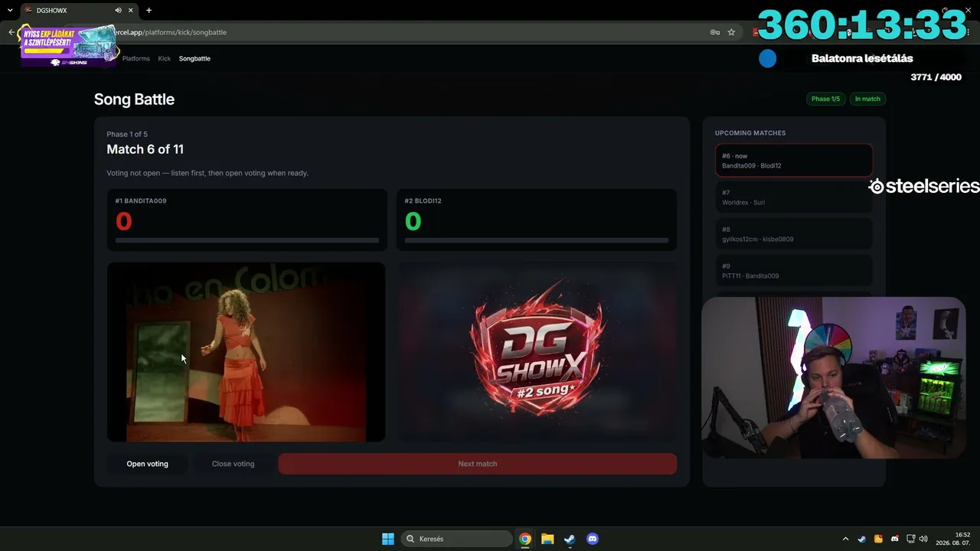Go back with the browser back arrow
Screen dimensions: 980x551
pos(11,32)
